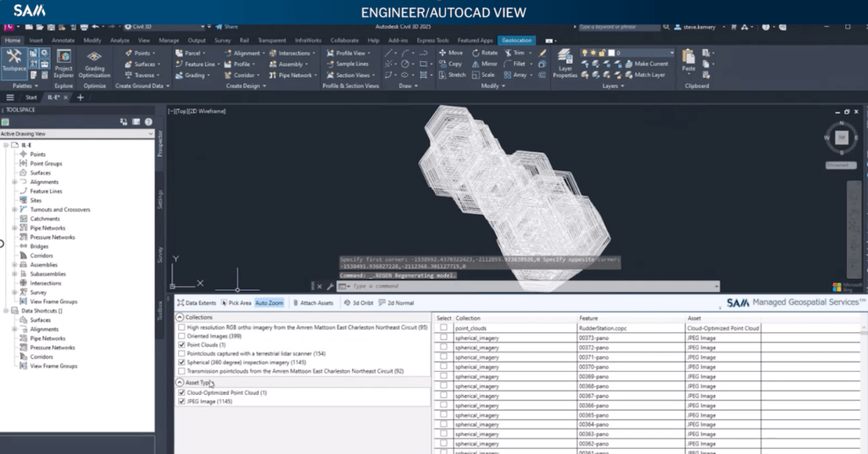Screen dimensions: 868x454
Task: Open a new drawing tab with plus
Action: pos(81,97)
